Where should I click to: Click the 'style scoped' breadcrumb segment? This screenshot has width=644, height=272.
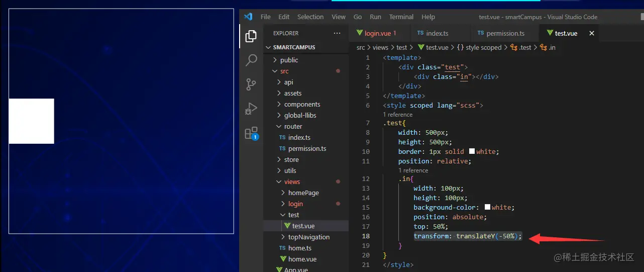click(x=483, y=47)
